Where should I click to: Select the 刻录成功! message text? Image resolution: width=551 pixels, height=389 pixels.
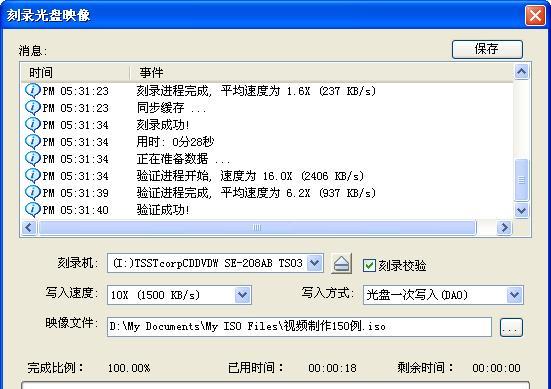(163, 125)
